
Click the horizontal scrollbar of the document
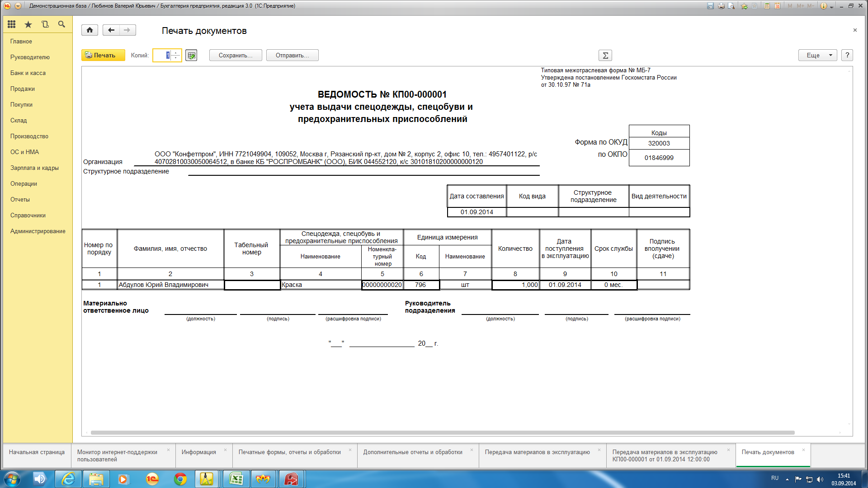(x=443, y=432)
